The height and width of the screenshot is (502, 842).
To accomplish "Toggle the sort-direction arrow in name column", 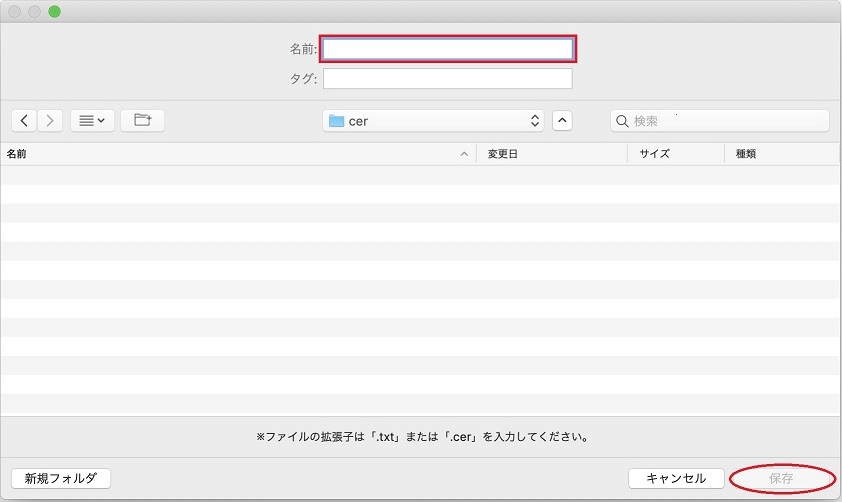I will (464, 154).
